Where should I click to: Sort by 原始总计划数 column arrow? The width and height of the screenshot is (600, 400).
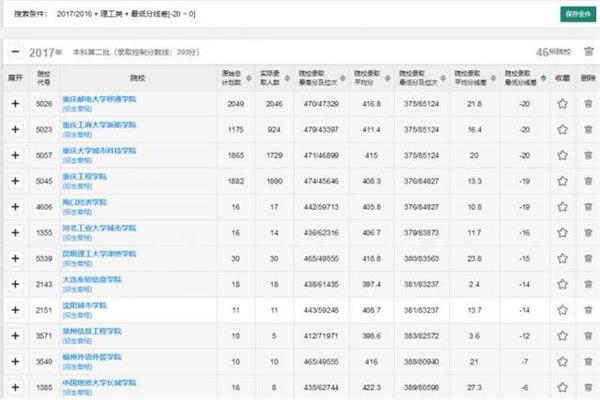pos(249,78)
